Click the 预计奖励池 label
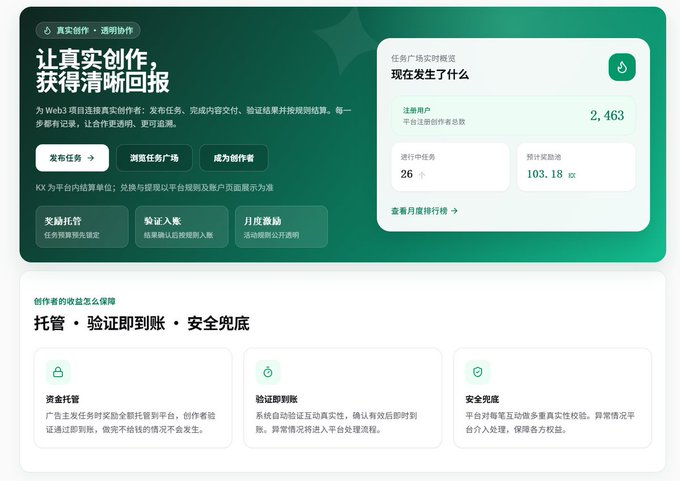The image size is (680, 481). [x=544, y=157]
